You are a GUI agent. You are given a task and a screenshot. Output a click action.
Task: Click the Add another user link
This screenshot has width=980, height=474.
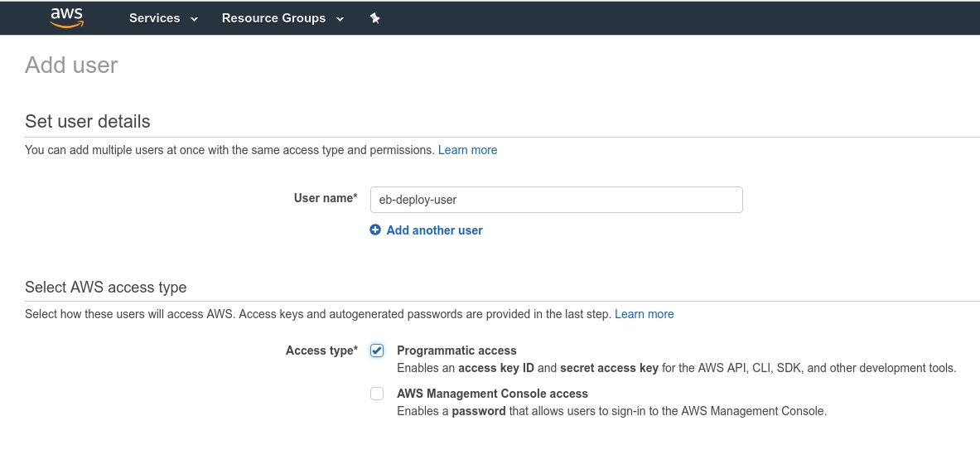pos(434,230)
